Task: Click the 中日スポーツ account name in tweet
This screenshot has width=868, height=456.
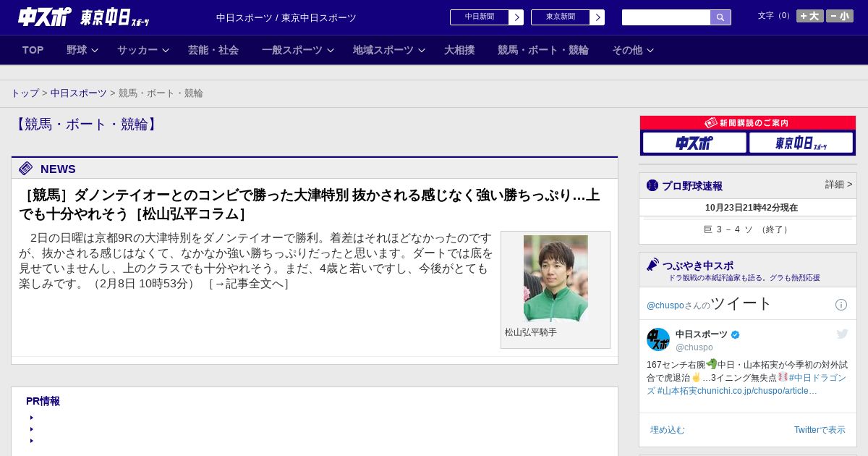Action: 702,334
